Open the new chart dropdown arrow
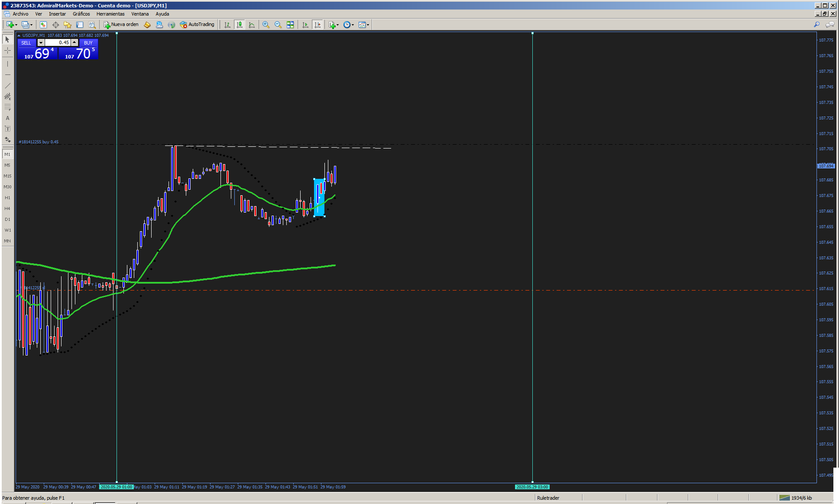Screen dimensions: 839x504 pos(16,25)
